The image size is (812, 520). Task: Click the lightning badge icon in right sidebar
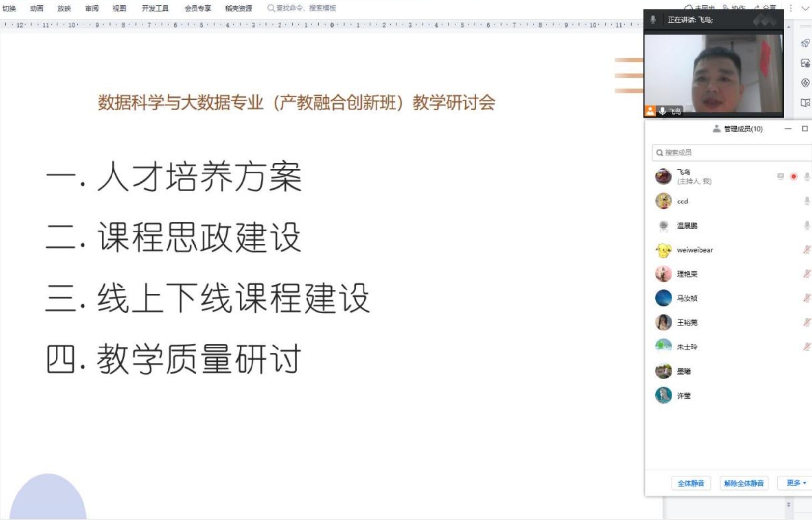coord(805,83)
